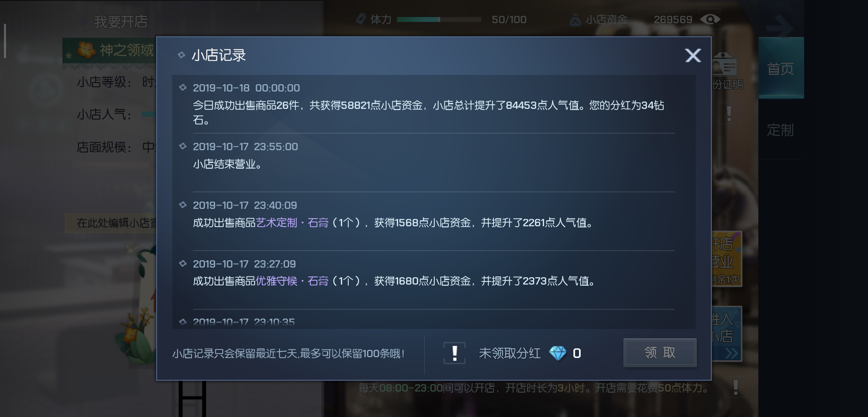
Task: Click the 小店资金 money bag icon
Action: pos(575,20)
